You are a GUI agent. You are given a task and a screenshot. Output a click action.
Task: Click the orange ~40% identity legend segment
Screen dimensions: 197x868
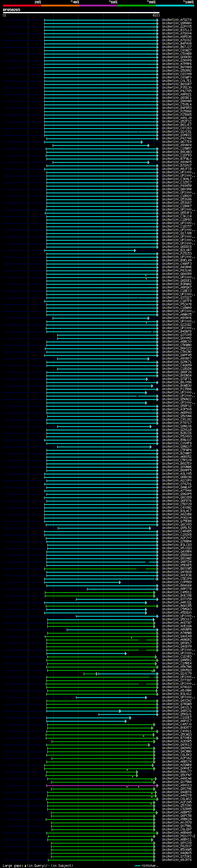point(60,6)
